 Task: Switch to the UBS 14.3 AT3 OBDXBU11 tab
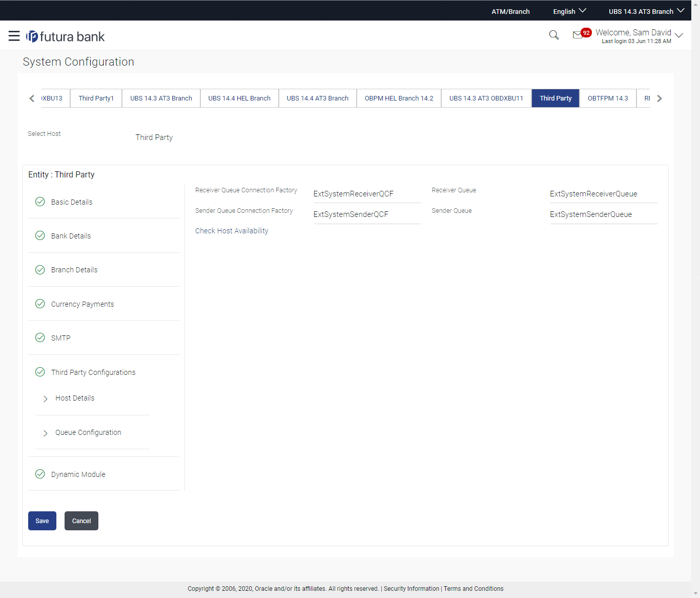point(486,98)
